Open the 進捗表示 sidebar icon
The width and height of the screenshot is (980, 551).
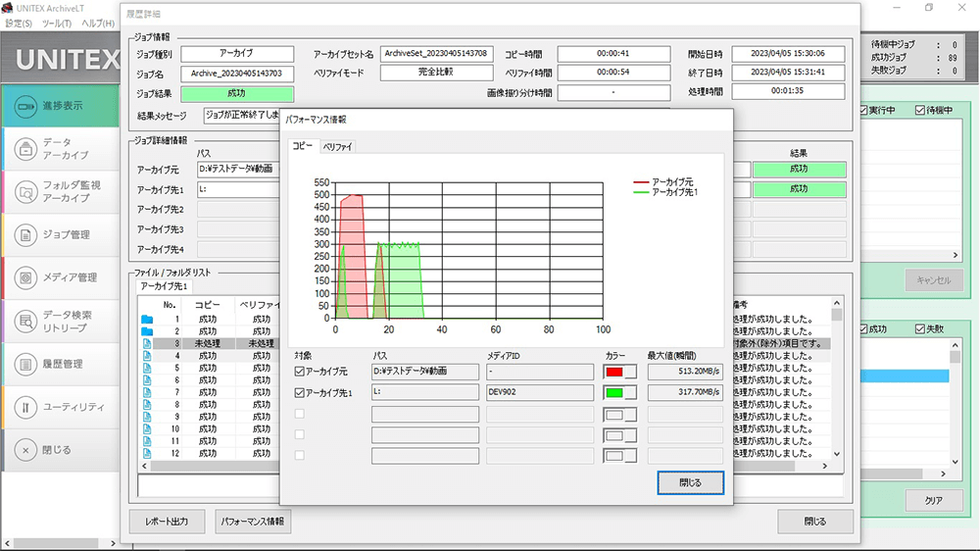click(25, 106)
